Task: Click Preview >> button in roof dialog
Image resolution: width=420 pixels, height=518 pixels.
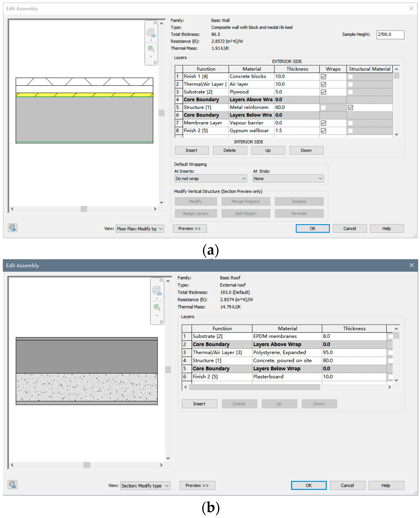Action: click(197, 485)
